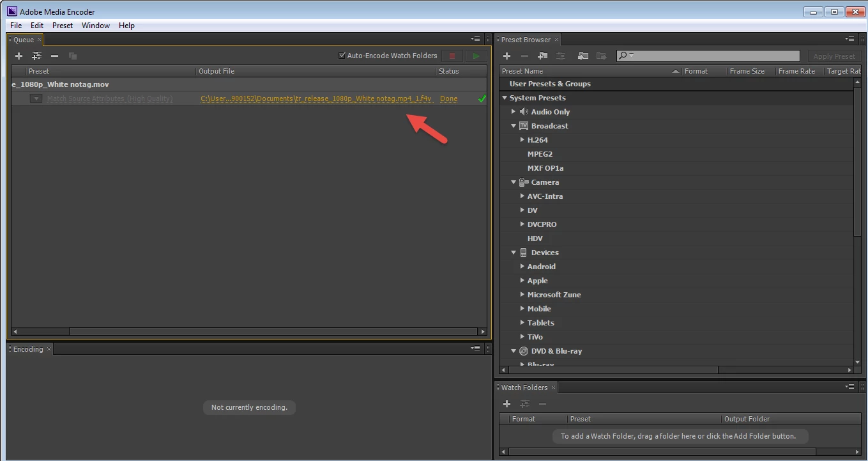This screenshot has height=461, width=868.
Task: Click the Queue Duplicate icon
Action: [73, 56]
